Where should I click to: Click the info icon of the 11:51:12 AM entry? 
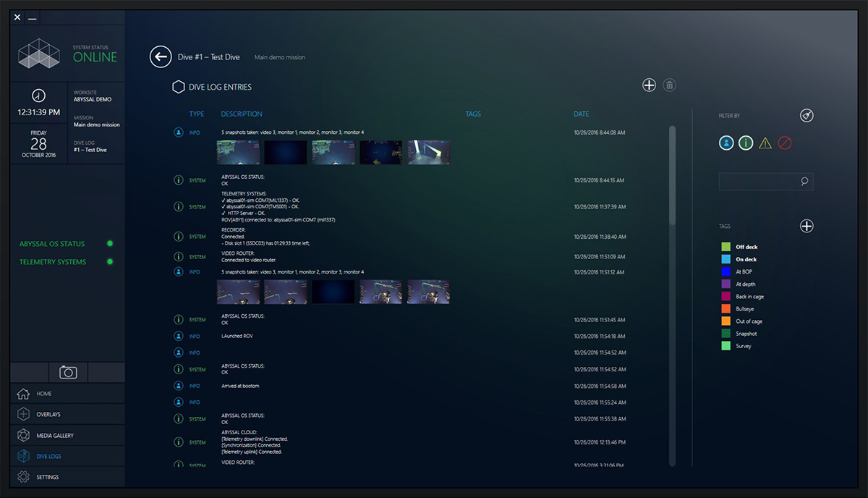coord(178,271)
